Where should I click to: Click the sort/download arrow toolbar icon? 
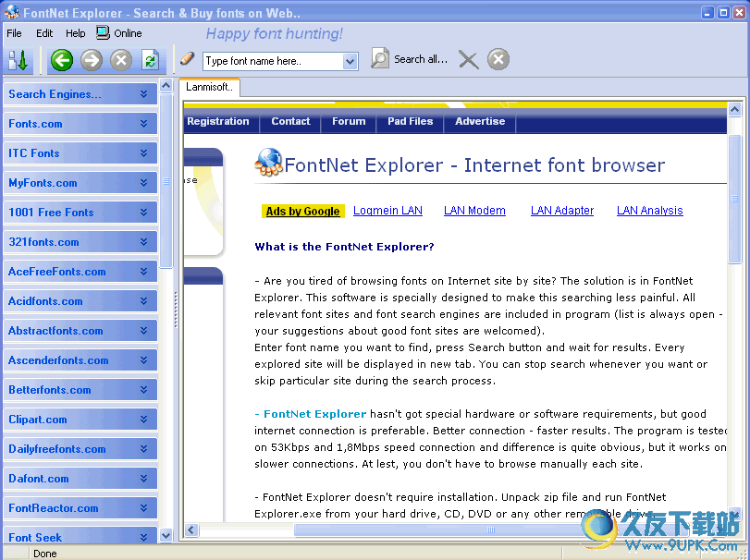(18, 61)
